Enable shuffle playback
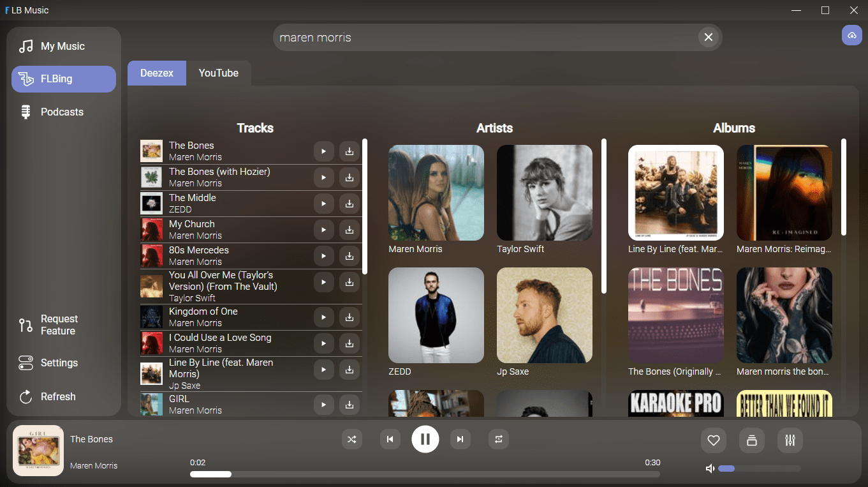 (x=351, y=439)
